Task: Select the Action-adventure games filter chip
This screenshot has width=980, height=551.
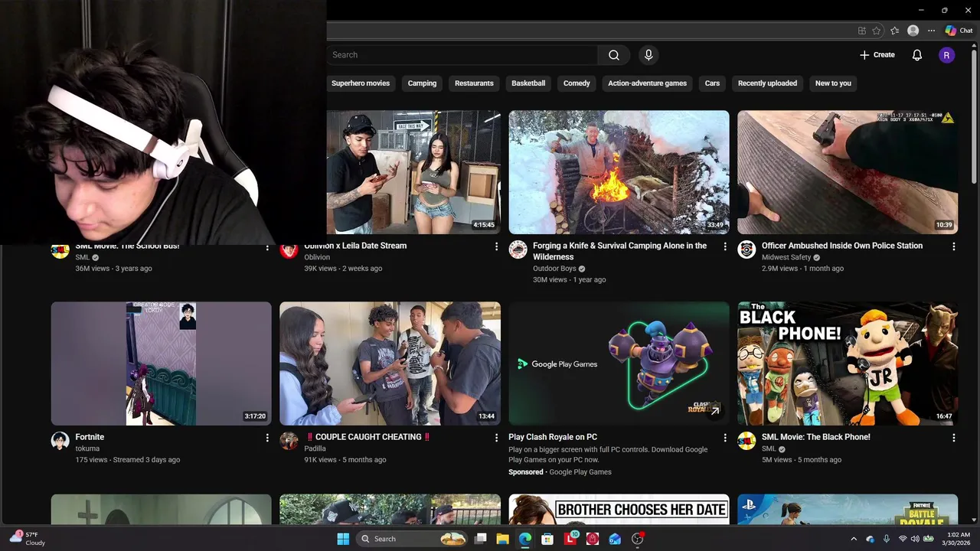Action: [647, 83]
